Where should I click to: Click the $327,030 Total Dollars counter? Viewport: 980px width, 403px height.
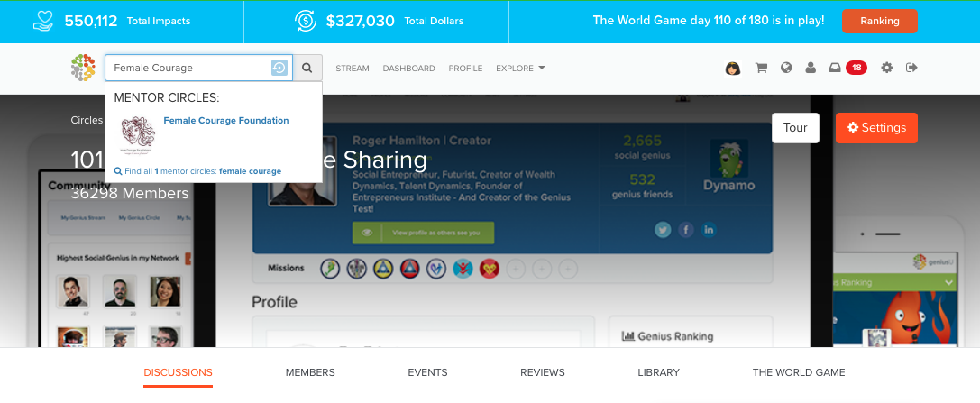pyautogui.click(x=395, y=21)
